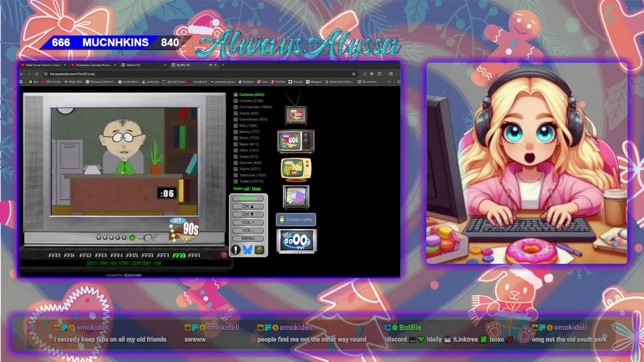Switch to Nickelodeon Saturday Morning tab
This screenshot has height=362, width=644.
click(94, 65)
